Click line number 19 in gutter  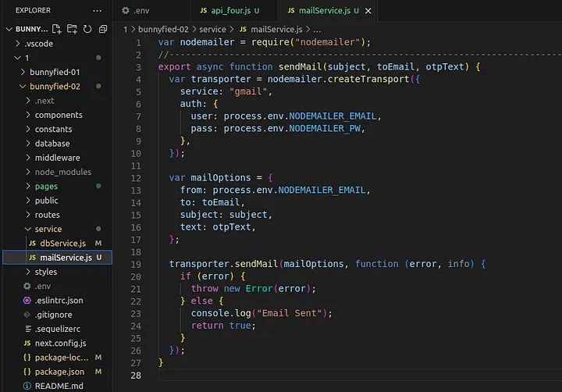coord(136,265)
